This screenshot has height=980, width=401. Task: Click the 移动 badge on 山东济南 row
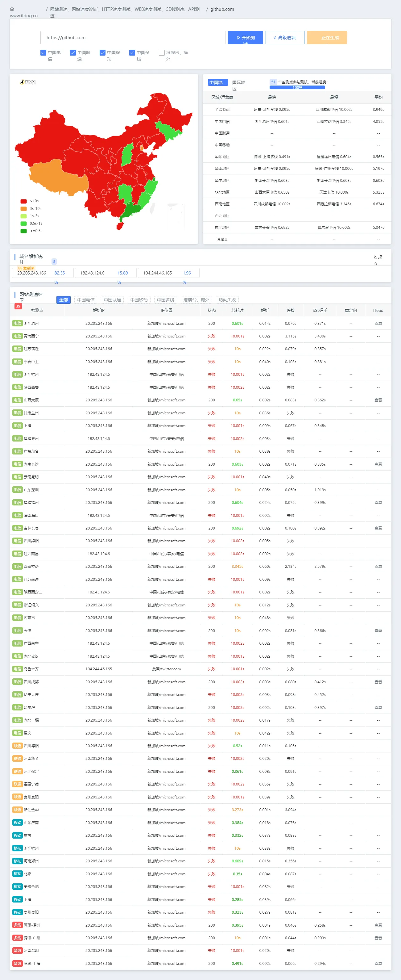tap(18, 823)
